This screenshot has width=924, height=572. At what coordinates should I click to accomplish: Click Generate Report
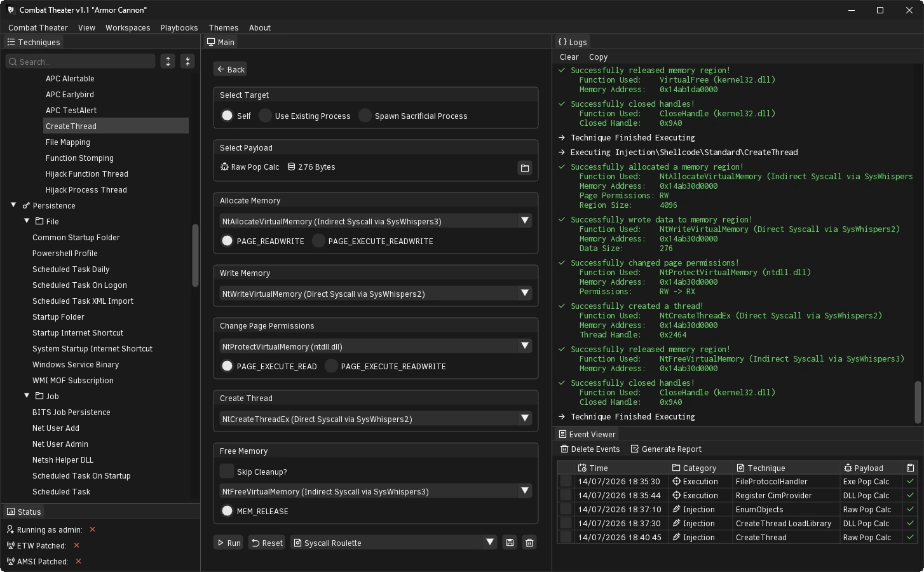click(x=666, y=449)
